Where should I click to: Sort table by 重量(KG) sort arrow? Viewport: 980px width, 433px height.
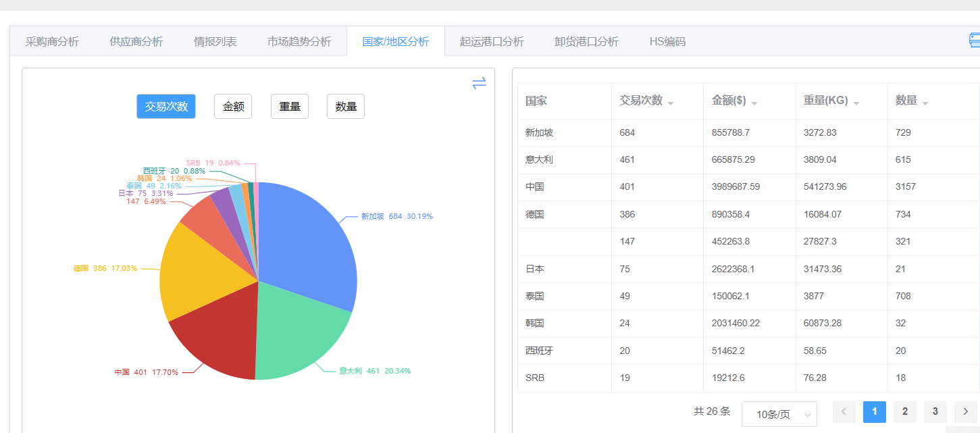(856, 103)
